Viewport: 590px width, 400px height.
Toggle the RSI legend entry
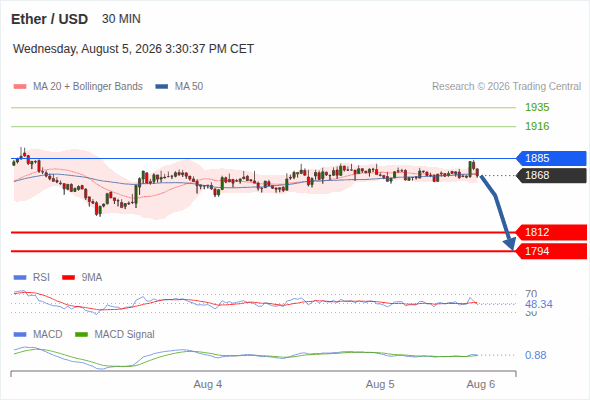(32, 277)
